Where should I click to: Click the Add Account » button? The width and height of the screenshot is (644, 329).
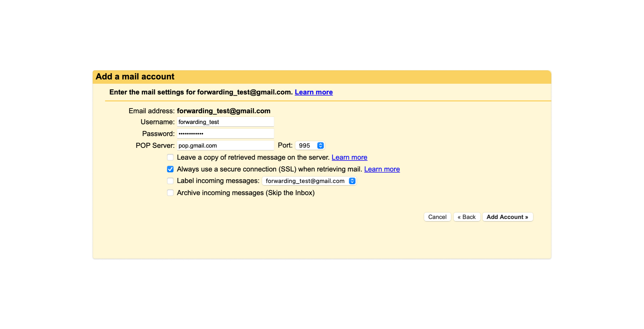507,217
